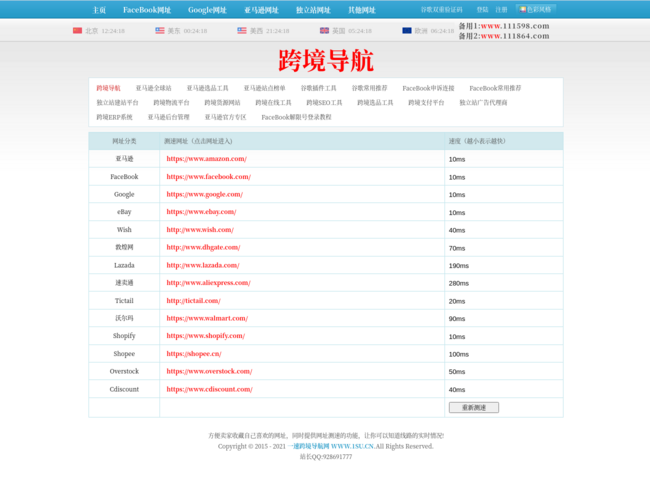Click the 站长QQ:928691777 footer text
The width and height of the screenshot is (650, 500).
point(326,456)
